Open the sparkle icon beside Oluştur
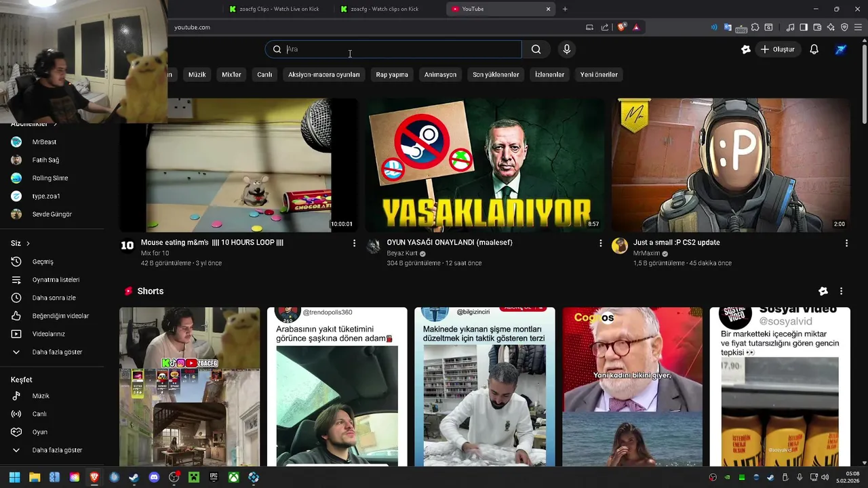Viewport: 868px width, 488px height. [746, 49]
